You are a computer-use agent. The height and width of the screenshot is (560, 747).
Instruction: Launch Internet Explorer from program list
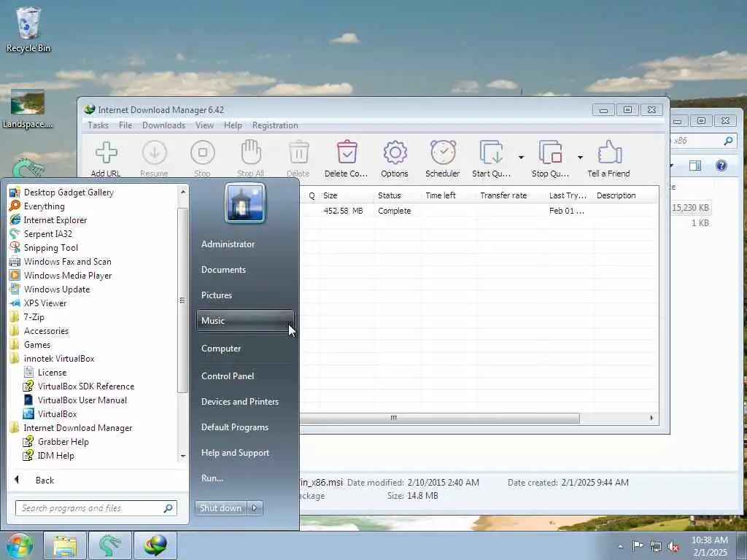[93, 220]
